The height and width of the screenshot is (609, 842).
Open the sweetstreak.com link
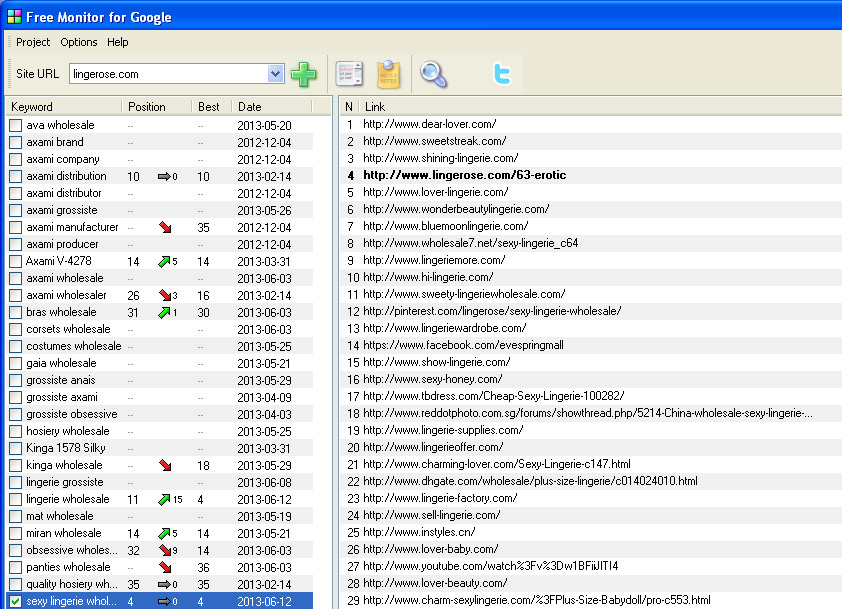pyautogui.click(x=434, y=141)
